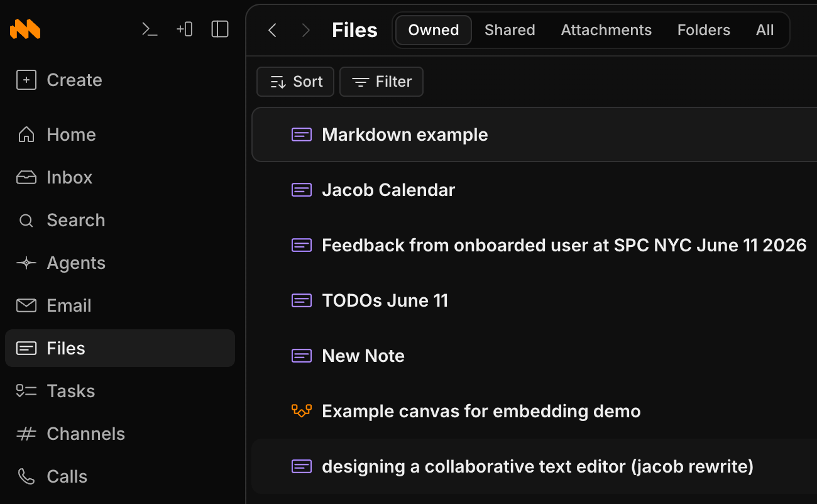Open Channels from the sidebar
817x504 pixels.
pos(119,434)
